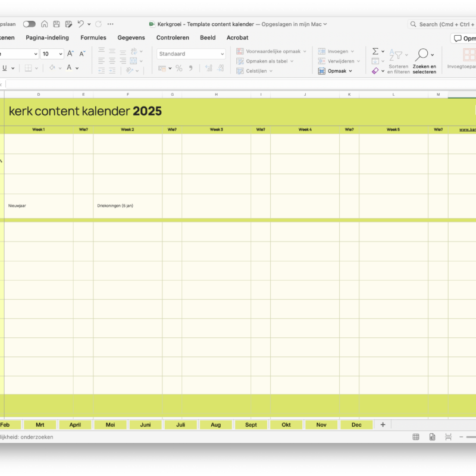
Task: Click the Home icon in title bar
Action: [x=45, y=24]
